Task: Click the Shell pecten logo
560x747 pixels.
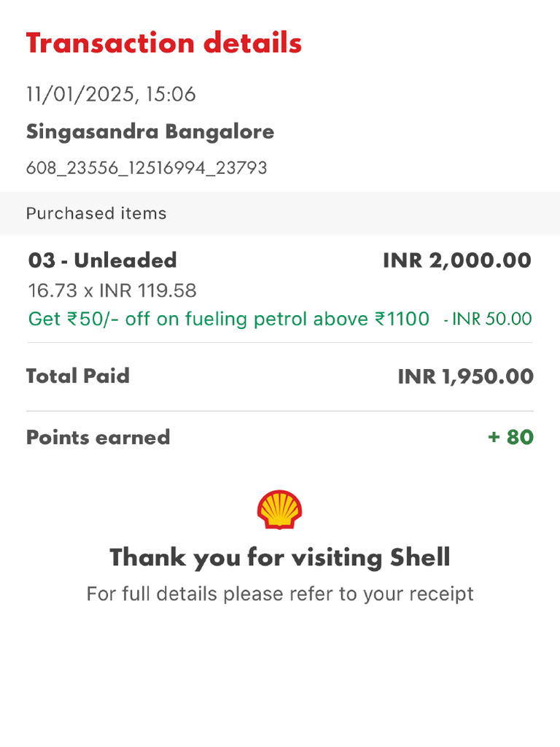Action: pyautogui.click(x=279, y=510)
